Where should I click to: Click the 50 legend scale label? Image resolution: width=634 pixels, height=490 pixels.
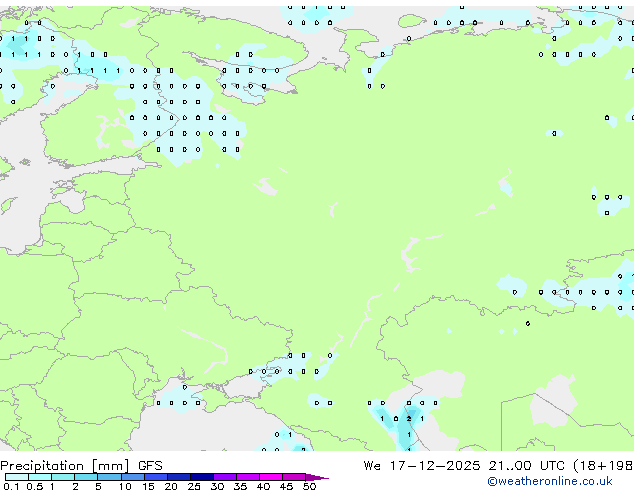[x=309, y=486]
